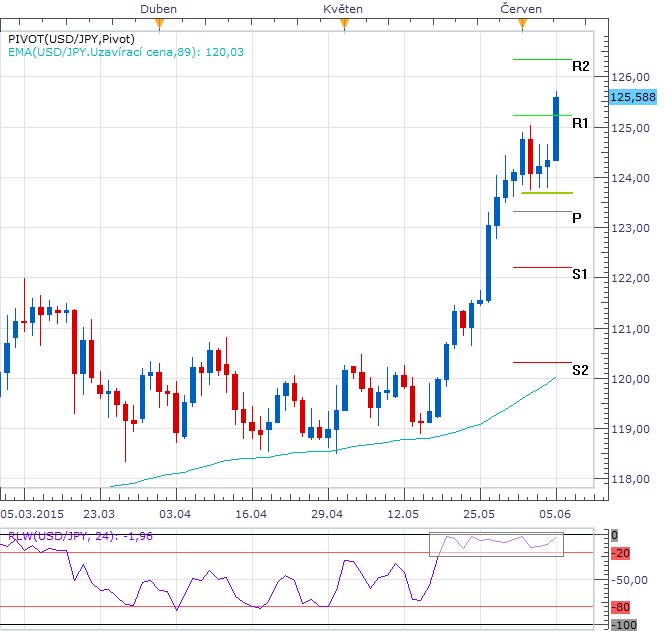Click the -20 oscillator level marker
Image resolution: width=666 pixels, height=631 pixels.
click(x=621, y=553)
